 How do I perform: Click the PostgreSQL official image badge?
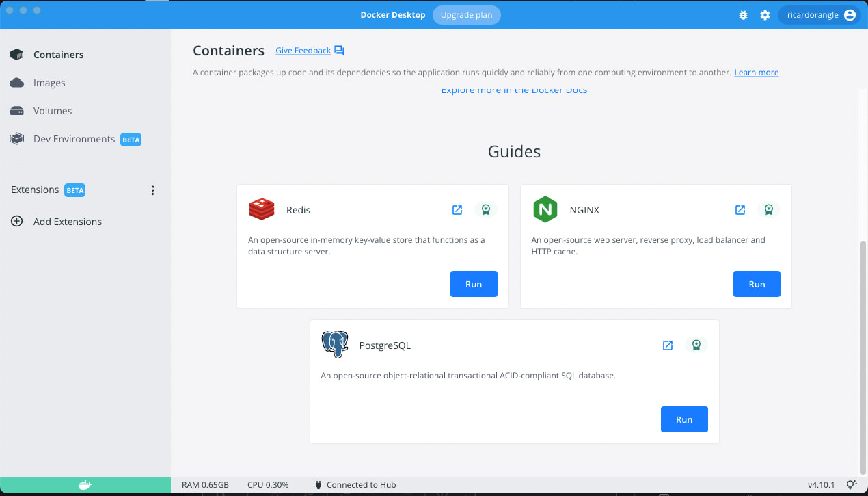[696, 345]
